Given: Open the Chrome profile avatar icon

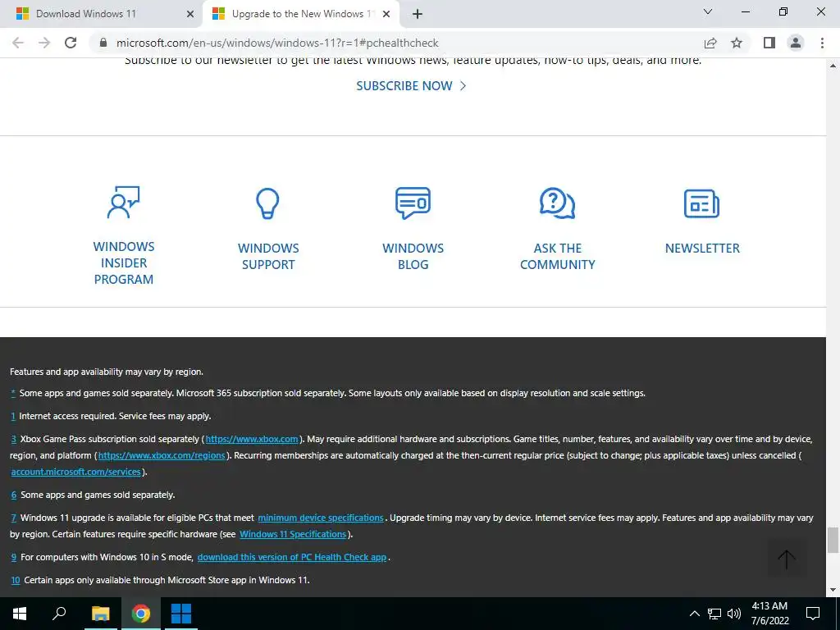Looking at the screenshot, I should click(x=796, y=43).
